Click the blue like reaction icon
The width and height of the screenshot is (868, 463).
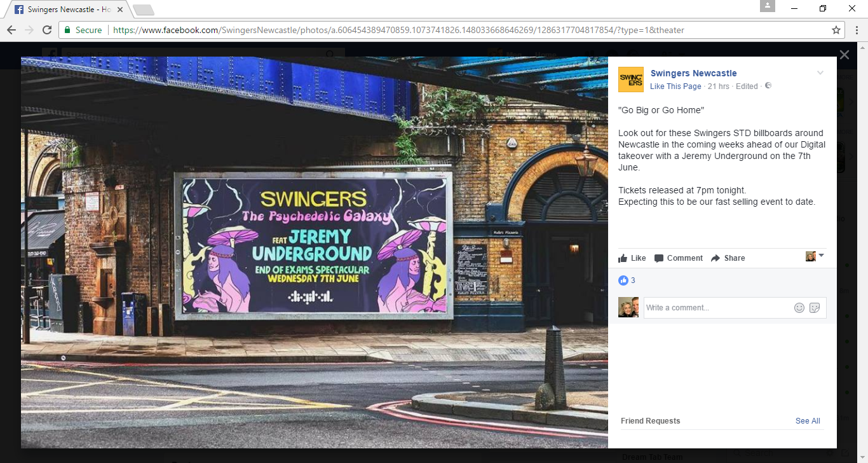[623, 280]
